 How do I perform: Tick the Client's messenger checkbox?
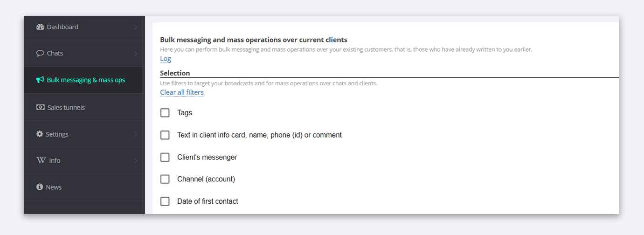tap(165, 157)
